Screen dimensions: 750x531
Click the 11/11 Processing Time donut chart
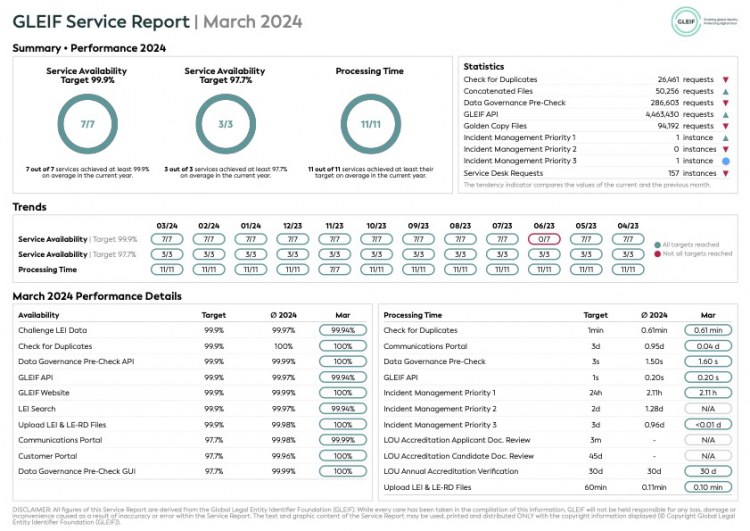(x=370, y=124)
